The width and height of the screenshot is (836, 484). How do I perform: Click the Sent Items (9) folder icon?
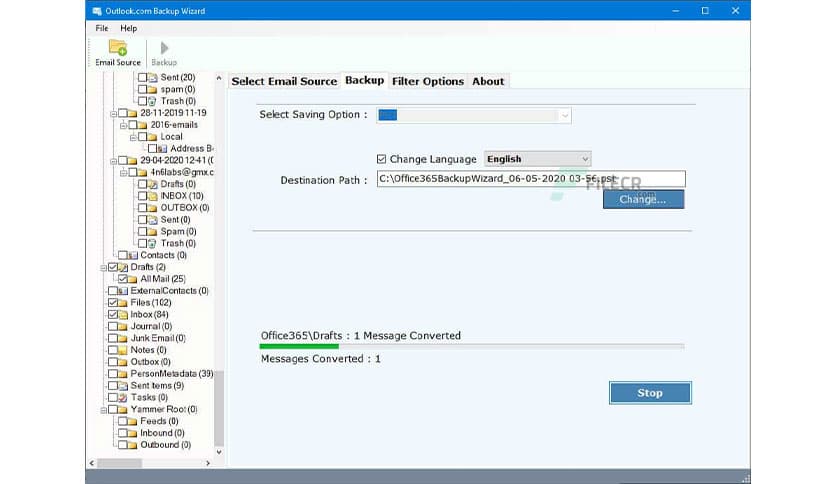click(123, 386)
